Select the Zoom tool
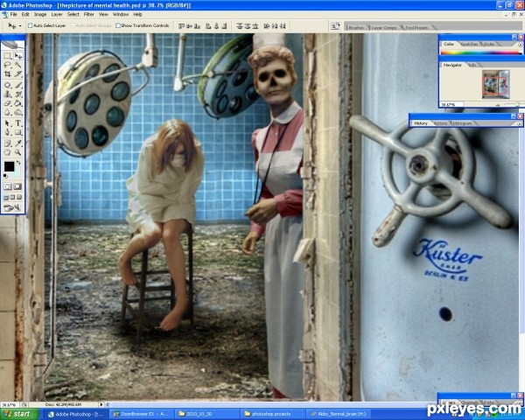525x420 pixels. click(18, 153)
